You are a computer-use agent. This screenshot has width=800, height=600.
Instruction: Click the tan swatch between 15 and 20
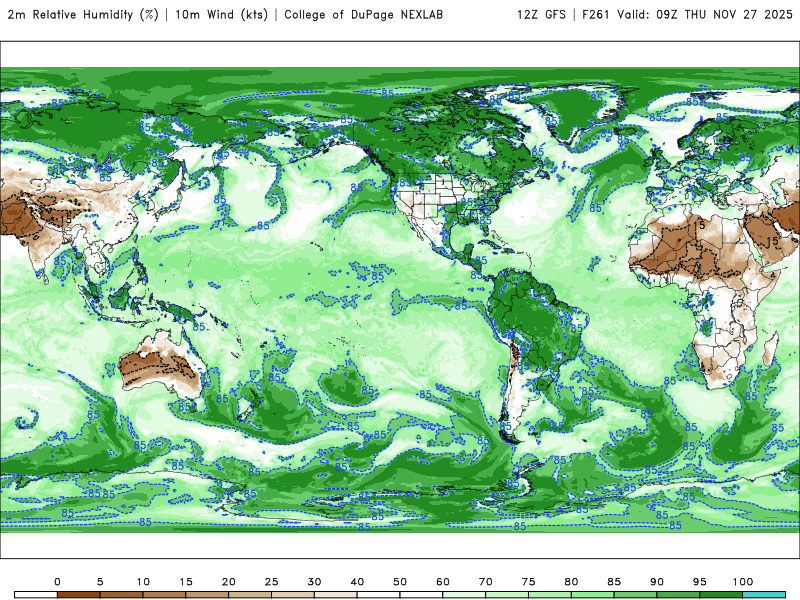[x=207, y=595]
